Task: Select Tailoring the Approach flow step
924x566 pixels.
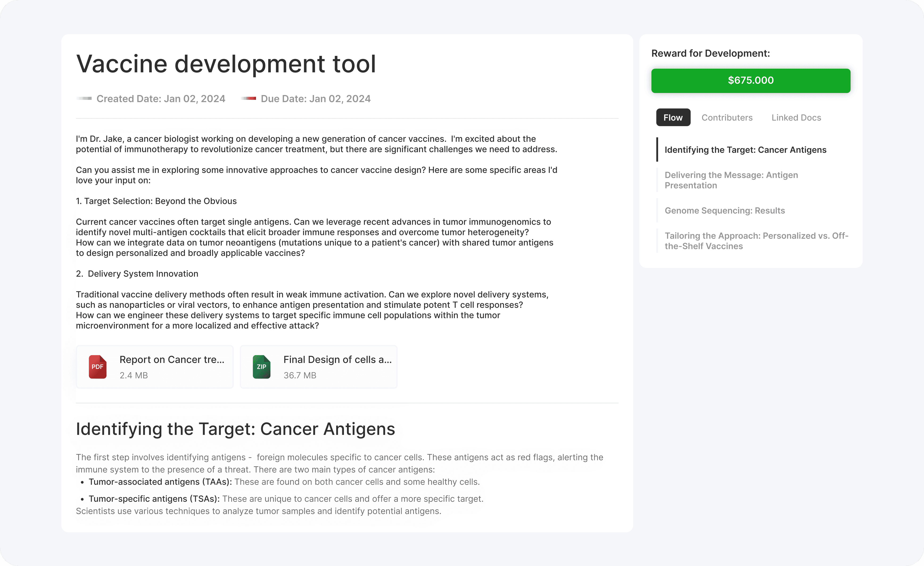Action: [x=756, y=241]
